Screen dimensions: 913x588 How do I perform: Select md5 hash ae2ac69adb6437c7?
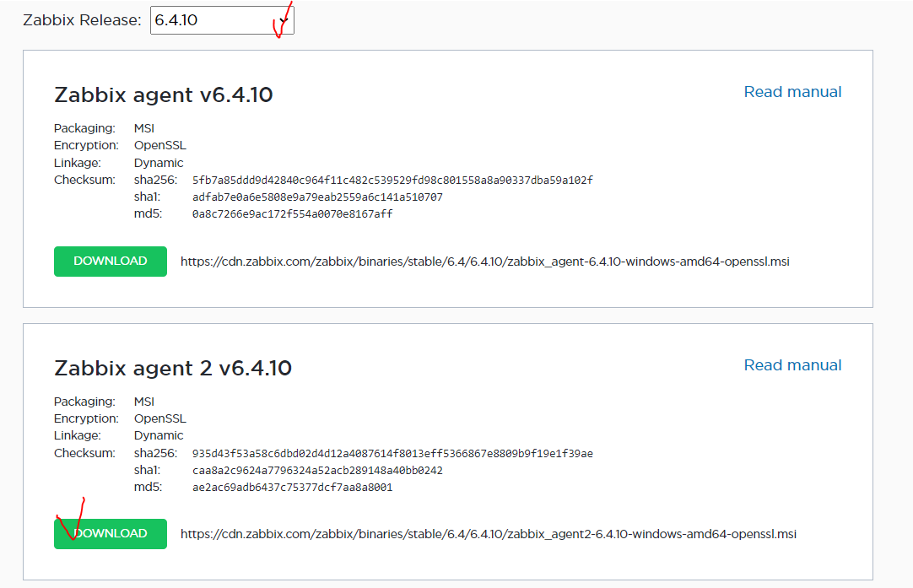(x=292, y=488)
